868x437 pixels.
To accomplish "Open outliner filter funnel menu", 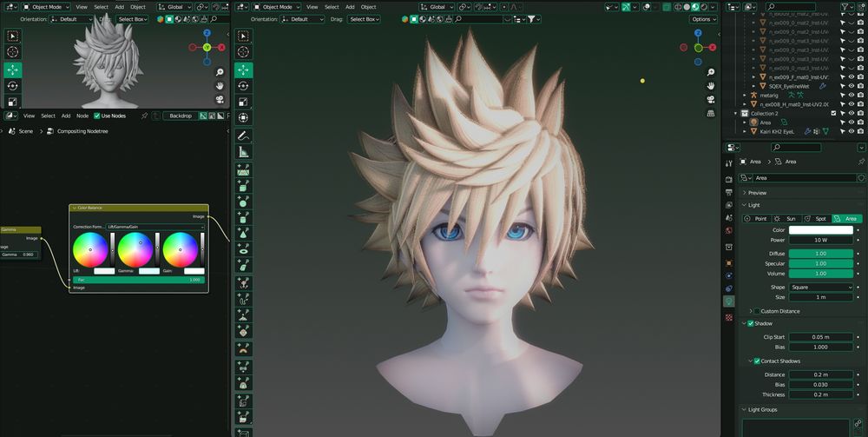I will point(845,7).
